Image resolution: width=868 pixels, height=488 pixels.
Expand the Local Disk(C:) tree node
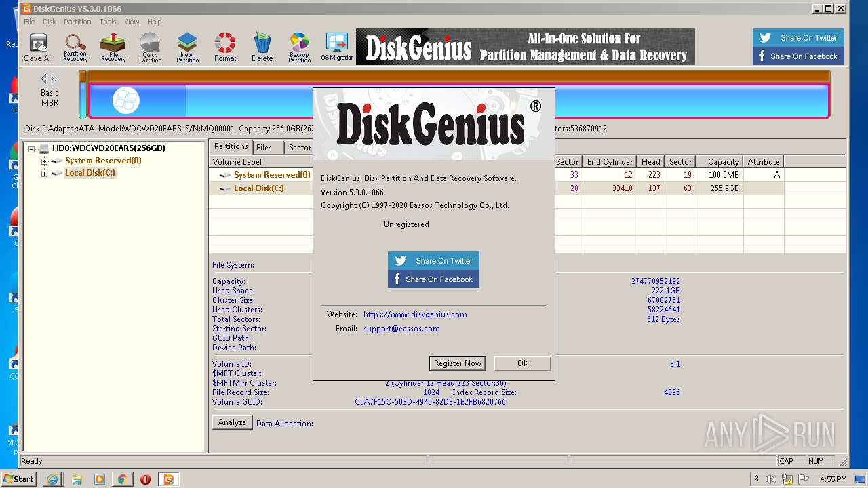pyautogui.click(x=44, y=174)
